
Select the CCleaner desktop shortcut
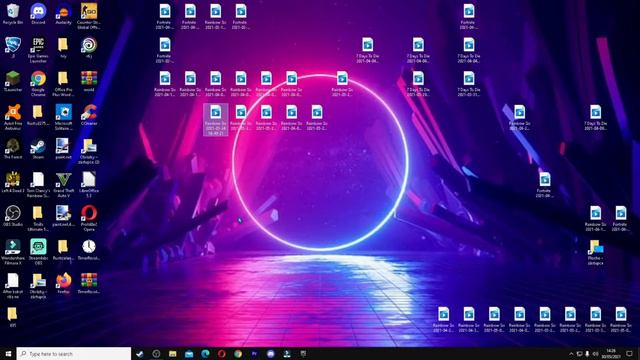pos(89,115)
